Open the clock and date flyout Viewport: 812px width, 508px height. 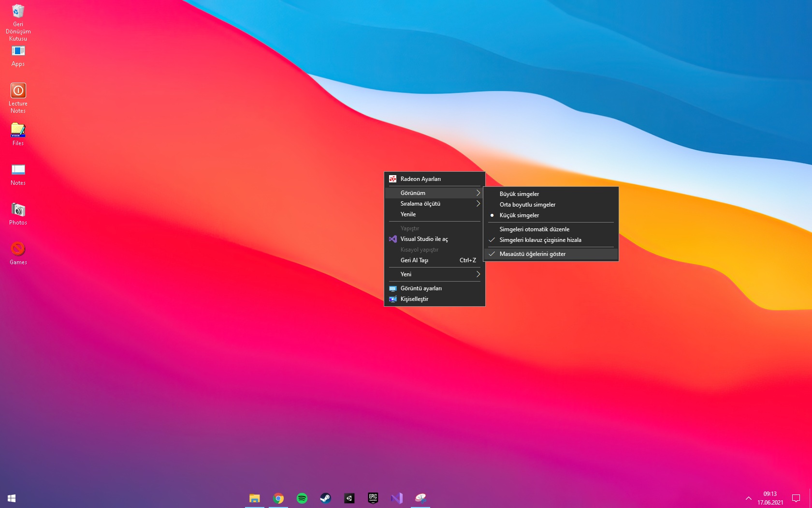click(x=770, y=498)
